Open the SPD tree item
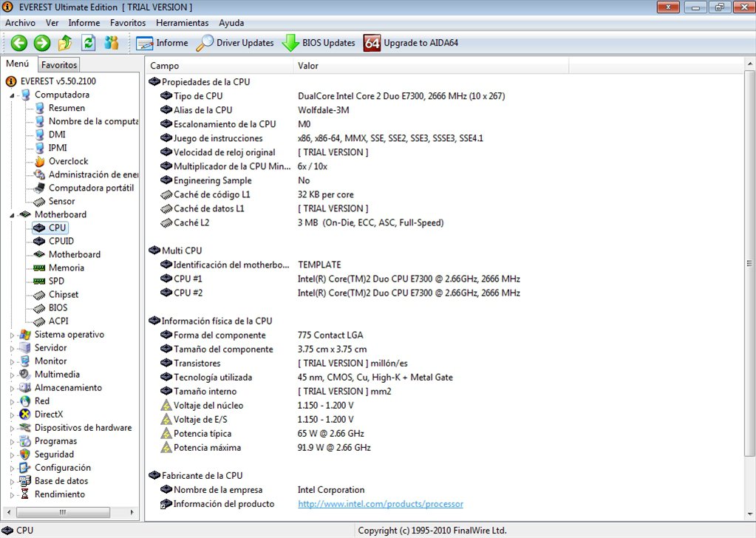The width and height of the screenshot is (756, 538). [56, 281]
